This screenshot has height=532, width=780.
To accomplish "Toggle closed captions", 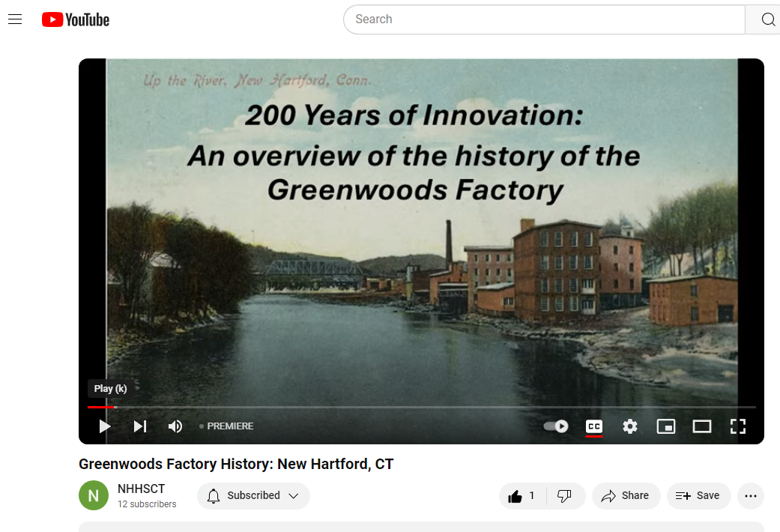I will click(x=594, y=426).
